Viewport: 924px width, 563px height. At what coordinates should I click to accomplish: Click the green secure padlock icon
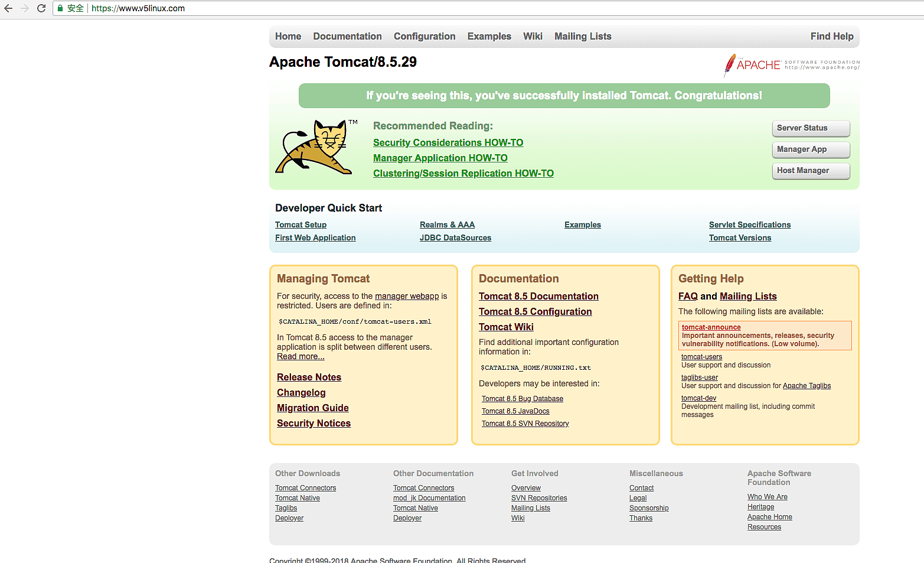60,8
